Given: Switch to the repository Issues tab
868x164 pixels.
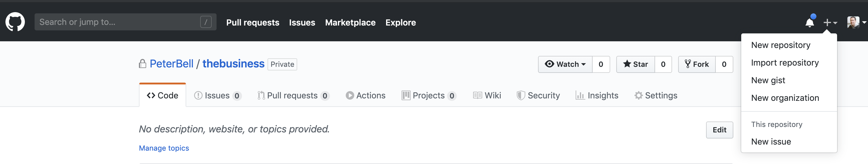Looking at the screenshot, I should tap(218, 95).
